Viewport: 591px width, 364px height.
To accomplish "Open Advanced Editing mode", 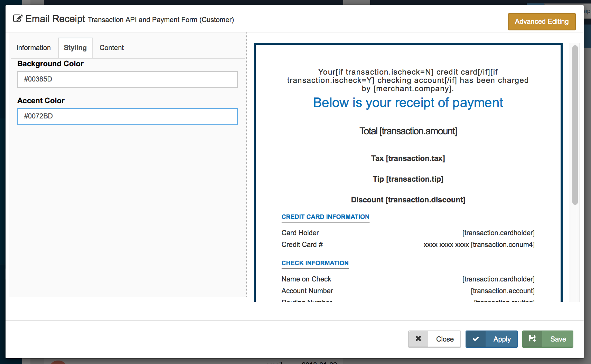I will tap(541, 22).
